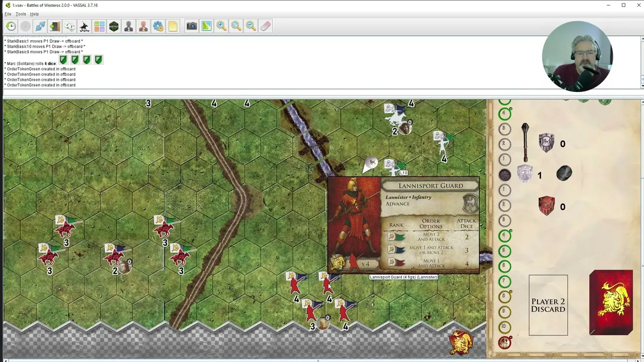
Task: Click 'StarkBasic10 moves P1 Draw' log line
Action: [x=45, y=47]
